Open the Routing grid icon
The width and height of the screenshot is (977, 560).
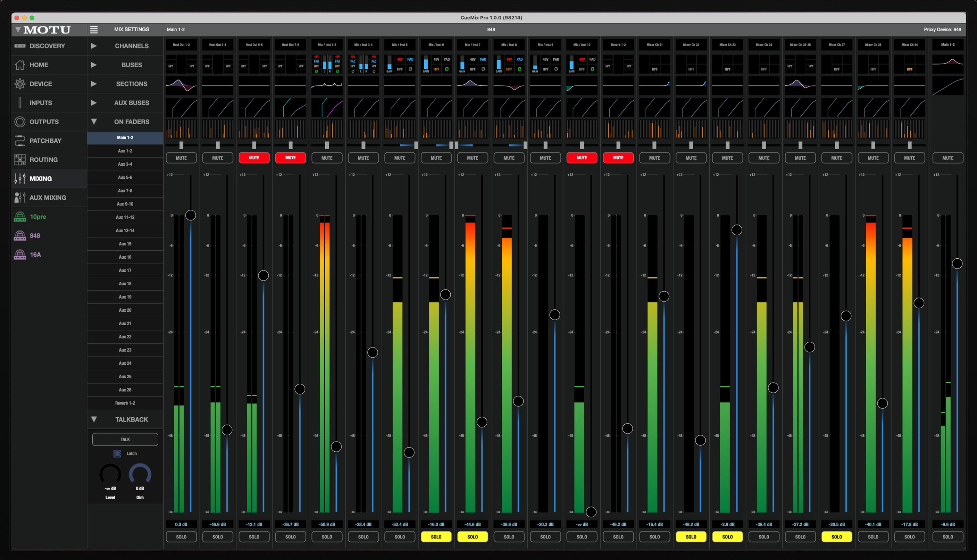pos(20,159)
